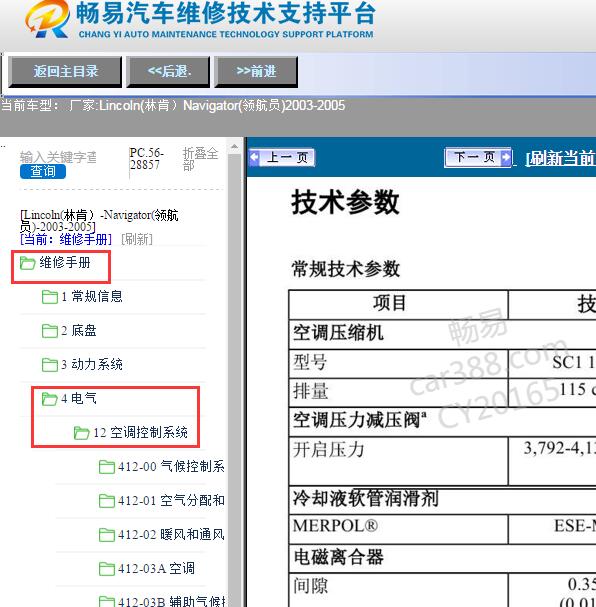
Task: Click the folder icon beside 412-00
Action: (x=107, y=467)
